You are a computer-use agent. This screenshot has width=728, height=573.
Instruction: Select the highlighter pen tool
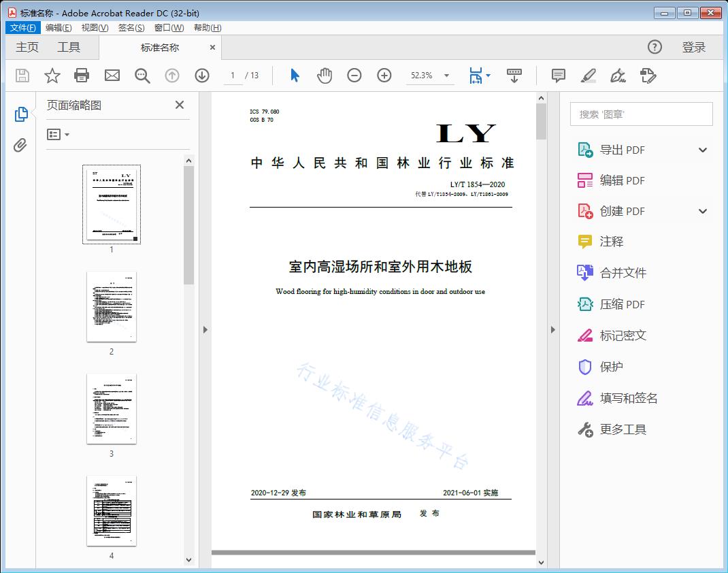point(589,76)
